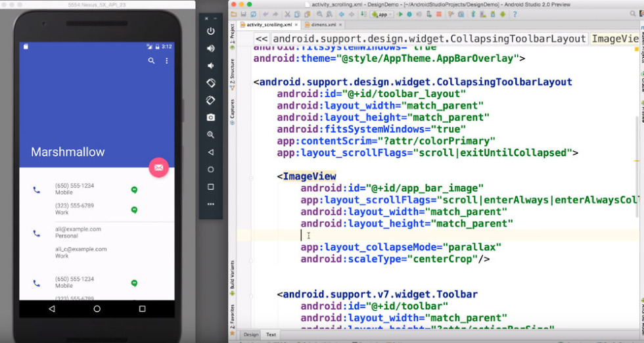The width and height of the screenshot is (644, 343).
Task: Switch to the Design tab at bottom
Action: [251, 334]
